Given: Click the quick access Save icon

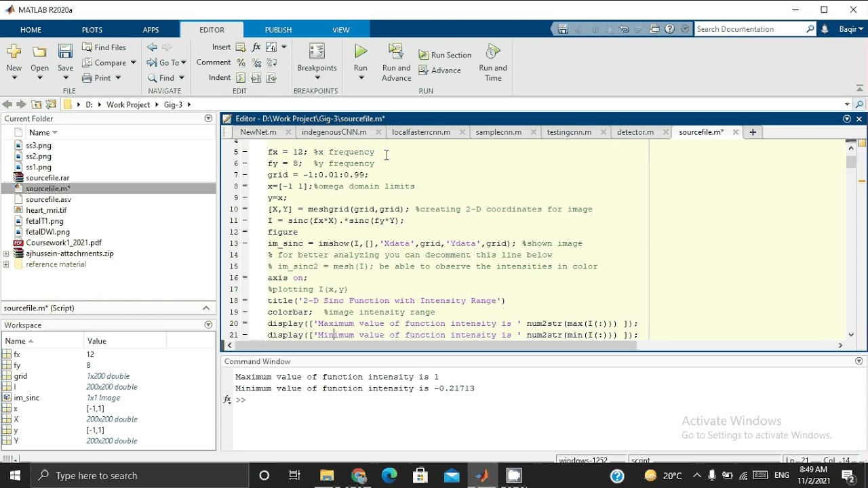Looking at the screenshot, I should click(x=563, y=29).
